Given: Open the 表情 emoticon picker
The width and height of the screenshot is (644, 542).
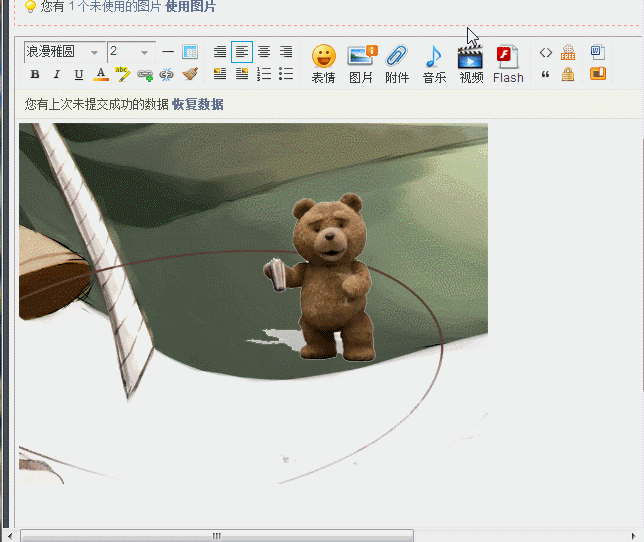Looking at the screenshot, I should [x=324, y=64].
